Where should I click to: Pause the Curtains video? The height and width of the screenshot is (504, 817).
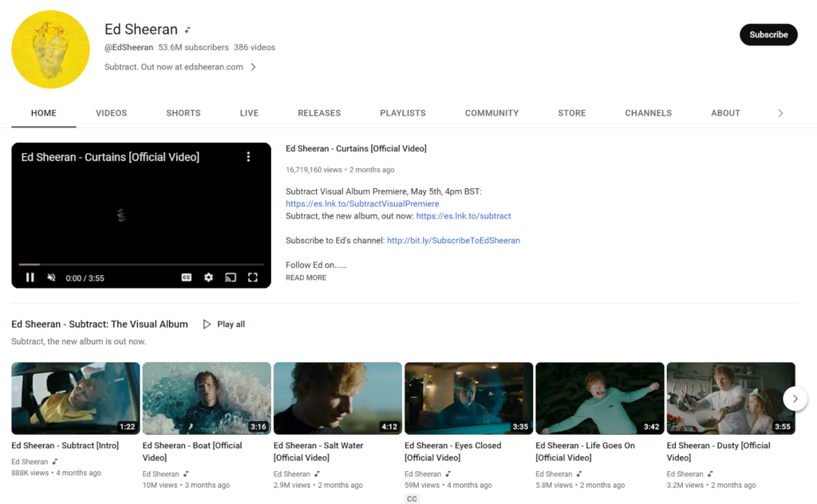[x=30, y=278]
